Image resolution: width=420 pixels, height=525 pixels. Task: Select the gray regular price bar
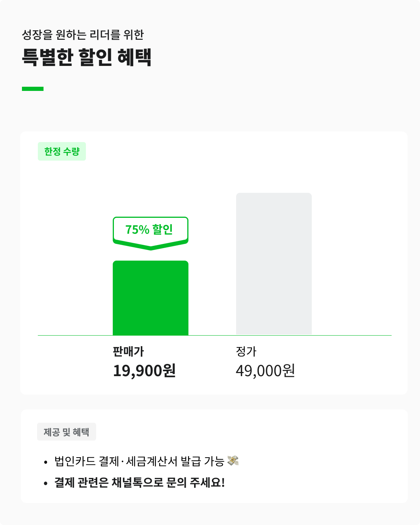click(x=274, y=264)
